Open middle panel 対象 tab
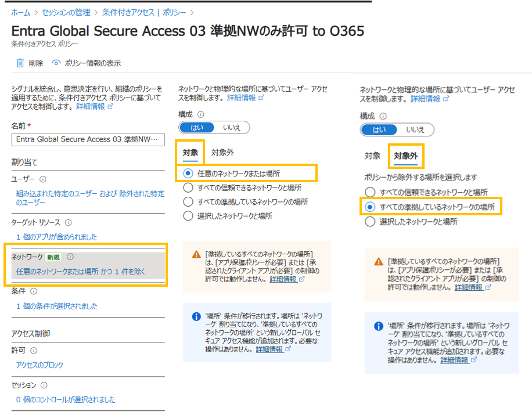Image resolution: width=532 pixels, height=415 pixels. point(190,153)
